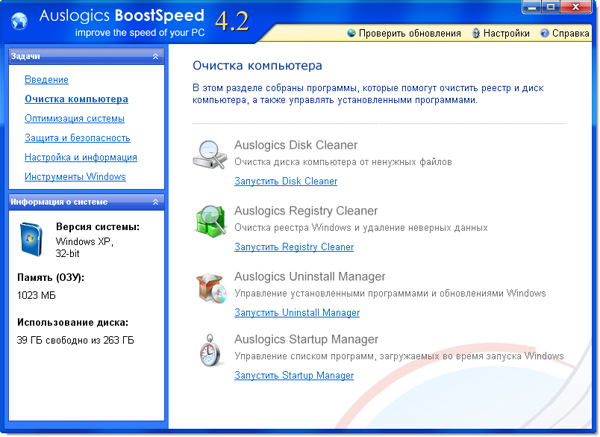Launch Запустить Disk Cleaner
Screen dimensions: 600x437
tap(286, 181)
